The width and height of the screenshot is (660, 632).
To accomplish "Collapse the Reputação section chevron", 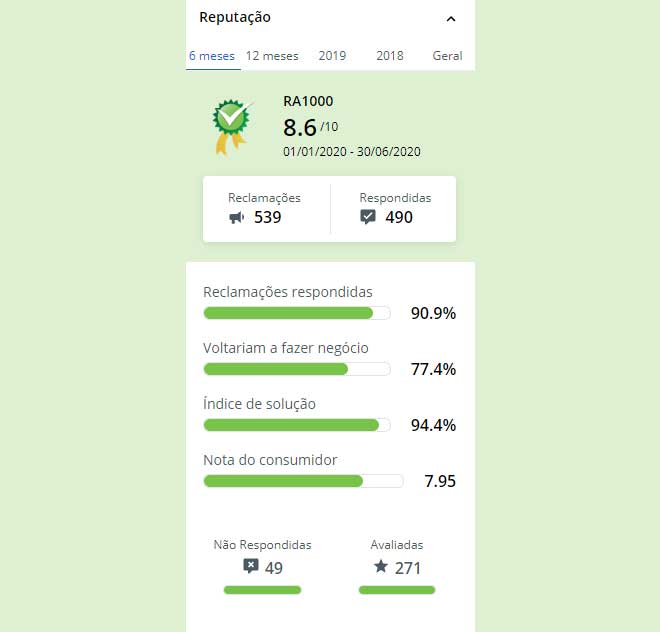I will 451,19.
